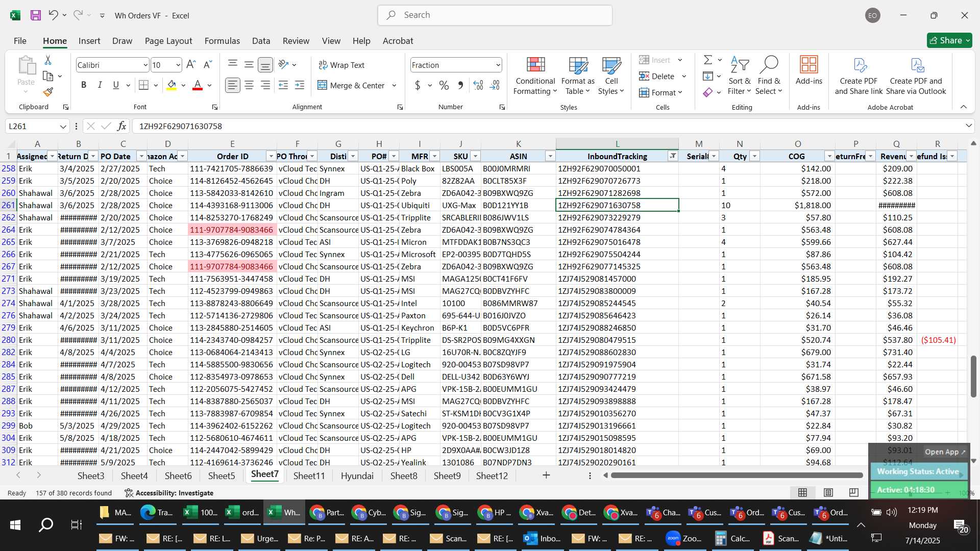Click the Share button
Viewport: 980px width, 551px height.
[x=949, y=40]
